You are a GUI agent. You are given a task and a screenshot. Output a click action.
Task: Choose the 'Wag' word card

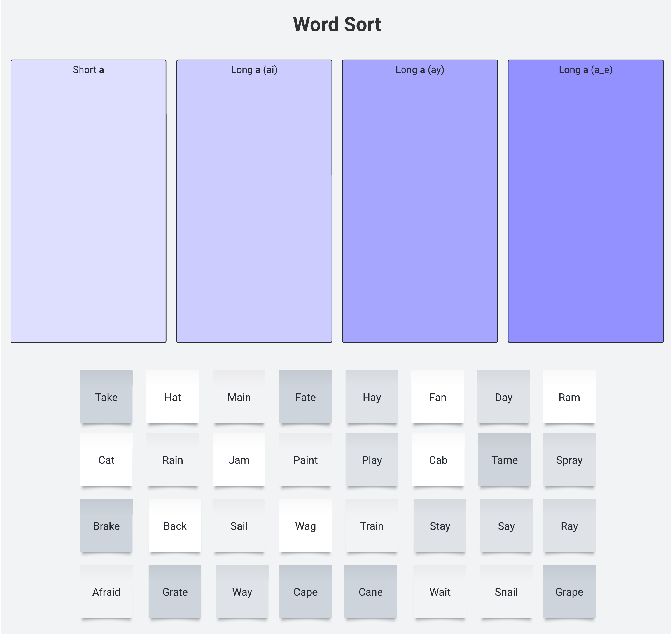[x=305, y=526]
